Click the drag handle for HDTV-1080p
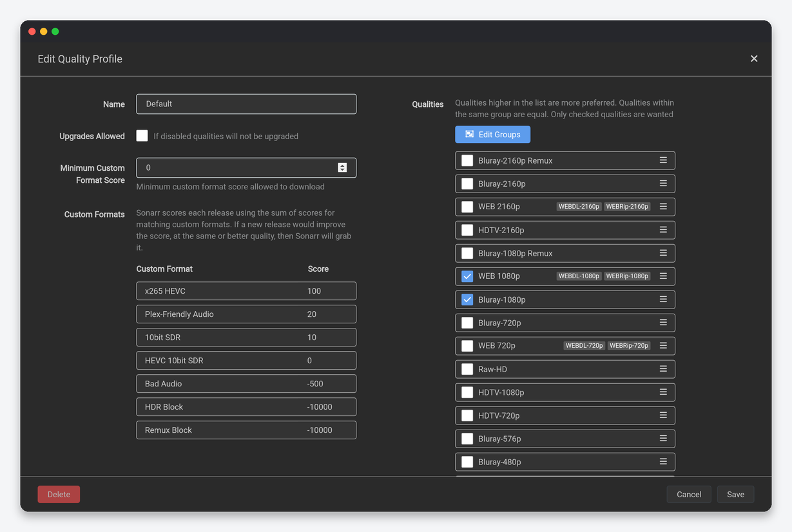The image size is (792, 532). [x=663, y=392]
